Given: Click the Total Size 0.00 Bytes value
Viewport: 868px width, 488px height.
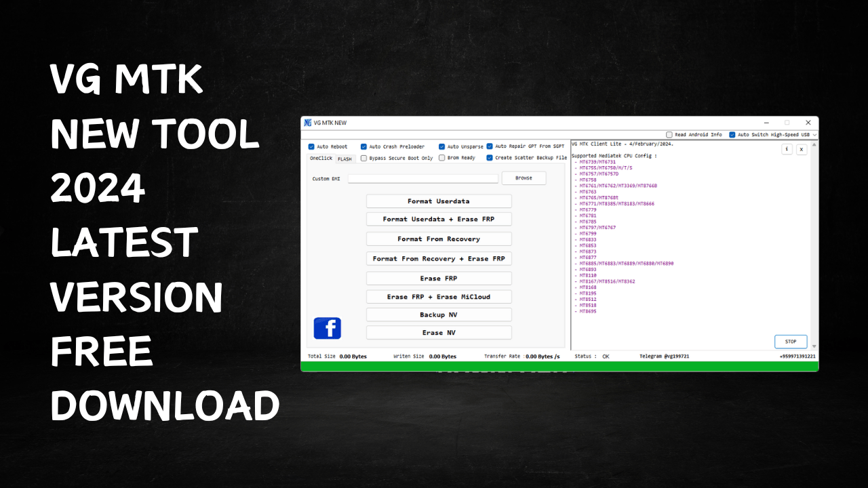Looking at the screenshot, I should (x=353, y=356).
